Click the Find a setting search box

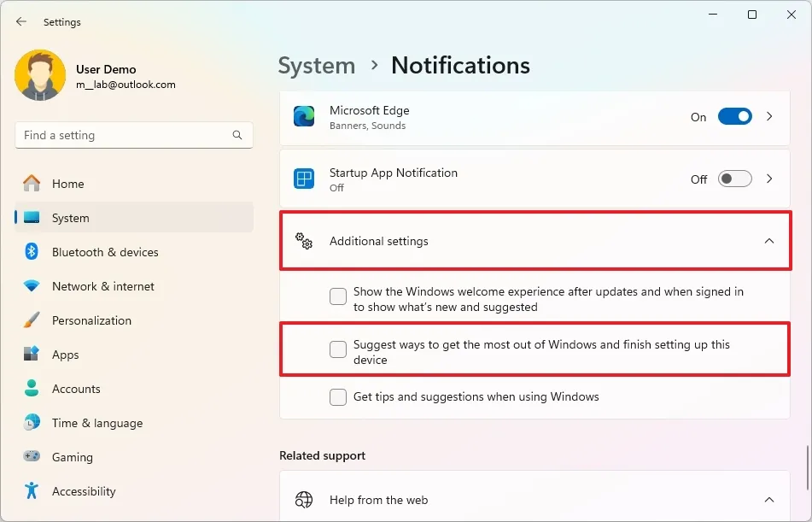[124, 135]
